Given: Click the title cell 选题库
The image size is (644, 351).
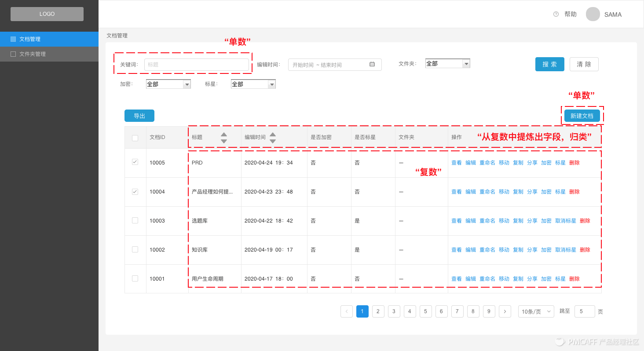Looking at the screenshot, I should [x=200, y=221].
